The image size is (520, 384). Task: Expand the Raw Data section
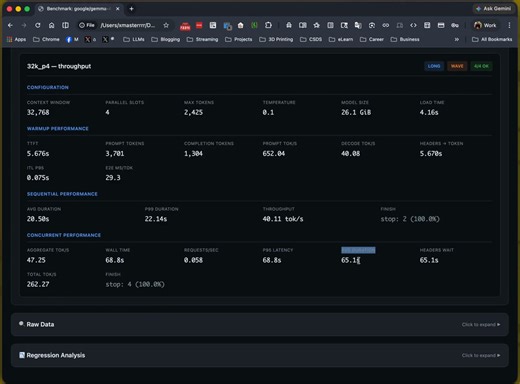[x=260, y=324]
